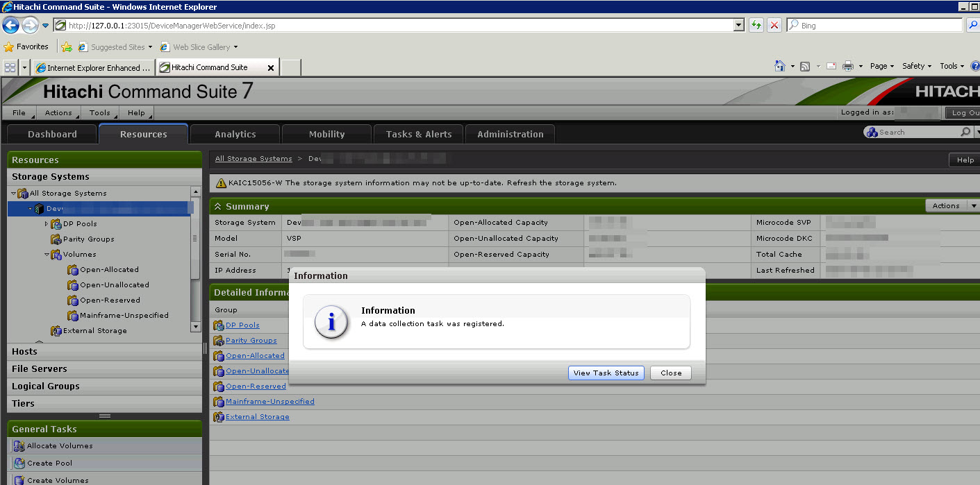The width and height of the screenshot is (980, 485).
Task: Collapse the All Storage Systems tree node
Action: [x=13, y=194]
